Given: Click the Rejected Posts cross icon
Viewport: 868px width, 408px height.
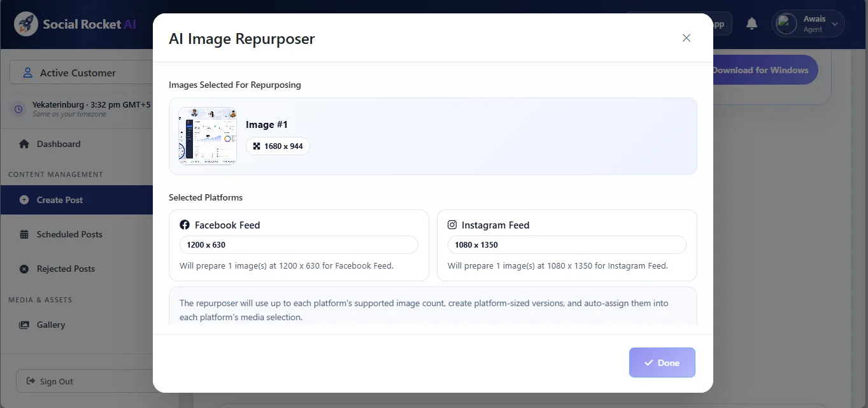Looking at the screenshot, I should coord(24,269).
